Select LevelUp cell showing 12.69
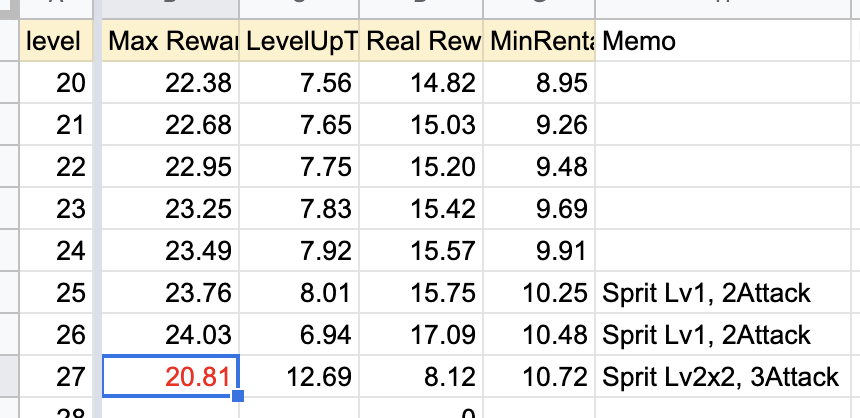This screenshot has height=418, width=860. tap(299, 376)
